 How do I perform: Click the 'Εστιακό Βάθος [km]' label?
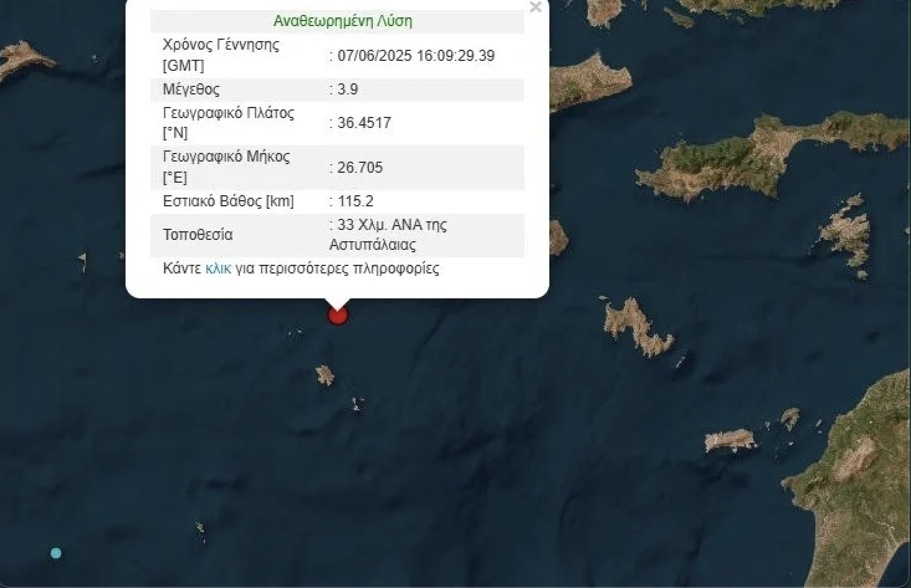point(228,201)
